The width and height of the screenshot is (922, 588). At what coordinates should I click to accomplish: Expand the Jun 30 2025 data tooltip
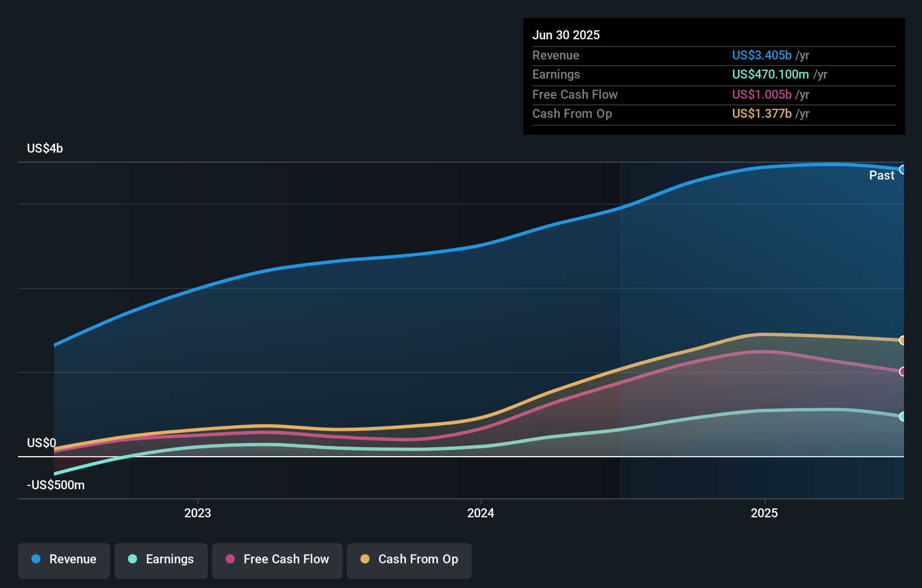567,35
